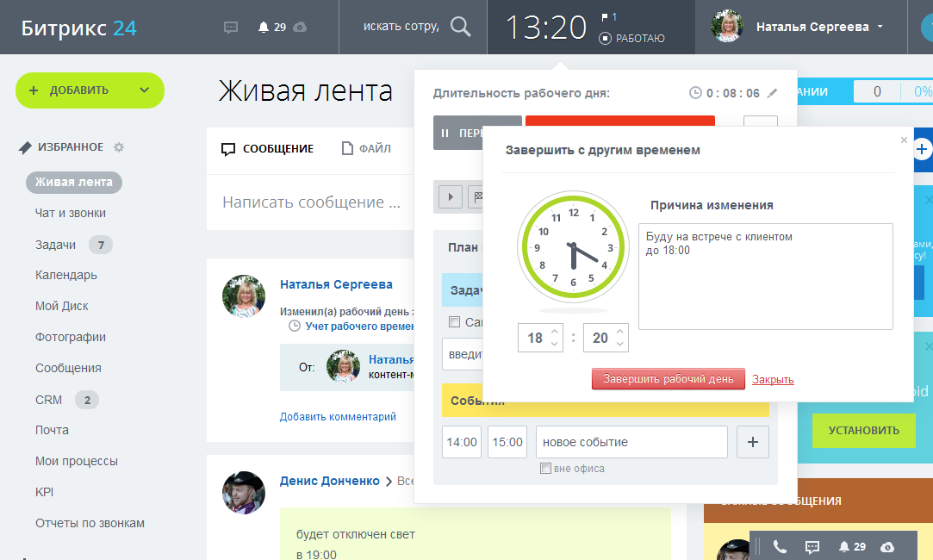The image size is (933, 560).
Task: Decrease the minutes value with down arrow
Action: coord(620,344)
